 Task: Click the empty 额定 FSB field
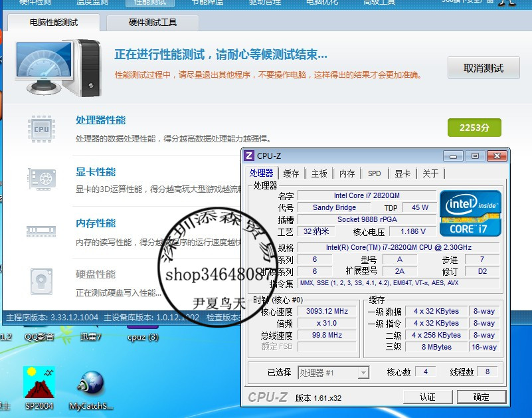(327, 347)
